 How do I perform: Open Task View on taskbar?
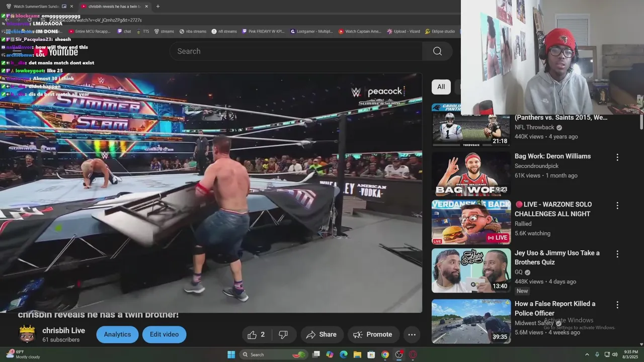316,354
